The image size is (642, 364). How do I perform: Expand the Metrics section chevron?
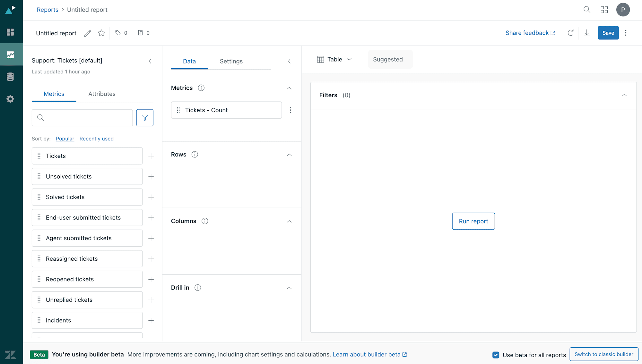[290, 88]
